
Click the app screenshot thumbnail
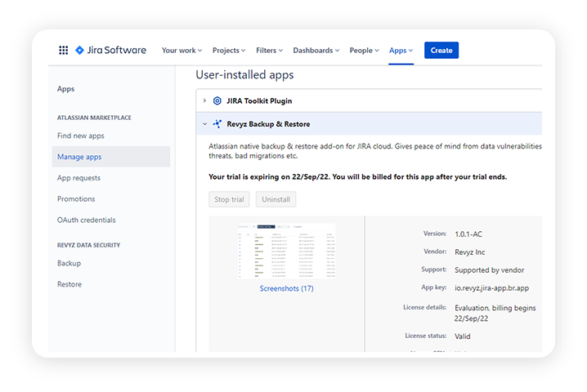(x=286, y=251)
